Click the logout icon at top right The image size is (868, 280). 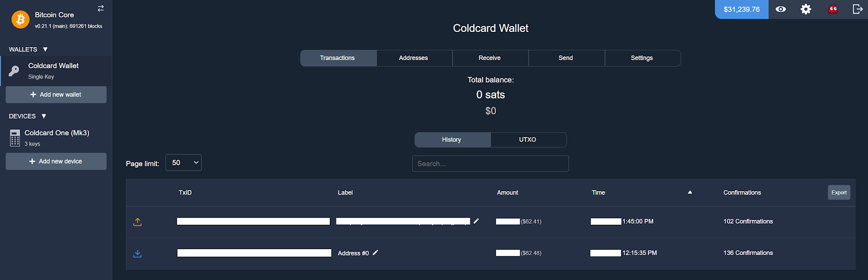pyautogui.click(x=857, y=9)
